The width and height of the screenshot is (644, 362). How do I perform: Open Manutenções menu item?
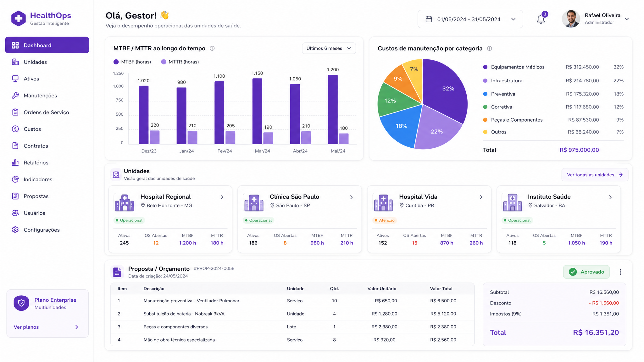tap(47, 96)
